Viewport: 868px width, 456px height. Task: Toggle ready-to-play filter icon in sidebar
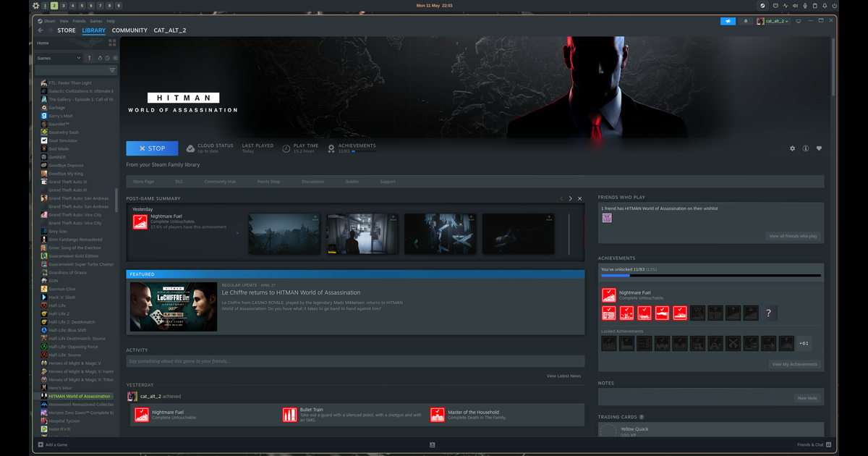(x=115, y=58)
